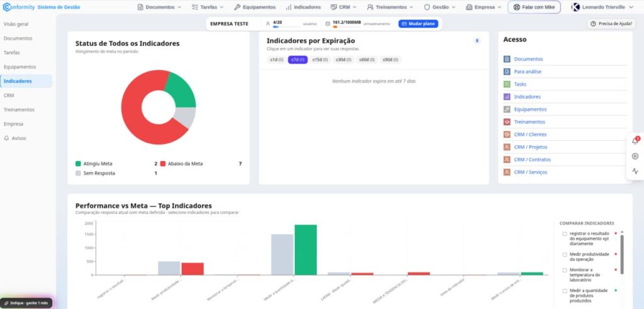Click the Treinamentos people icon in top bar

point(370,7)
